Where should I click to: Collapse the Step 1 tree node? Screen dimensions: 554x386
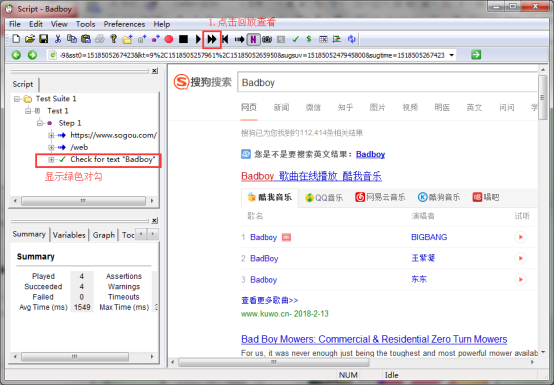[40, 123]
